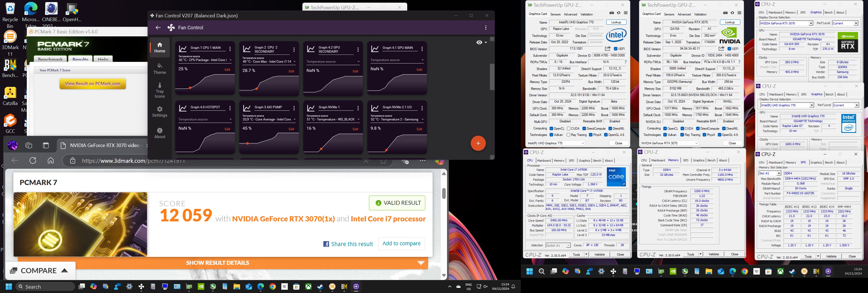Open the 3DMark 11 desktop icon
This screenshot has height=293, width=868.
tap(11, 43)
